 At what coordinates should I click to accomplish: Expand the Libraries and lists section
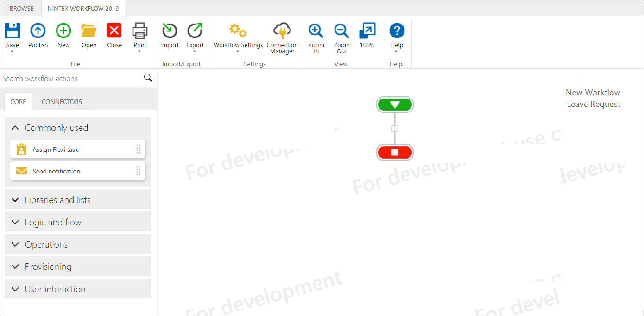pyautogui.click(x=78, y=199)
